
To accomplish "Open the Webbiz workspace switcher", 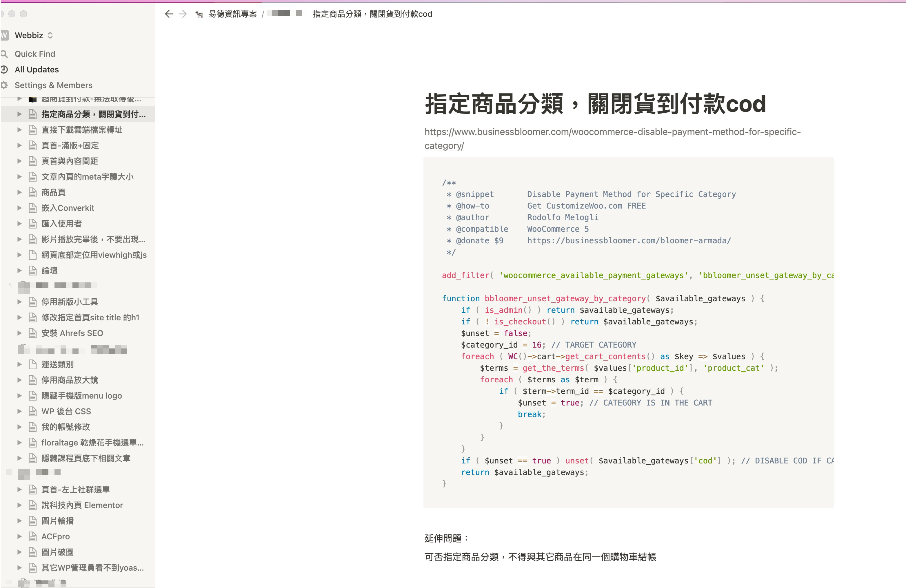I will [x=34, y=35].
